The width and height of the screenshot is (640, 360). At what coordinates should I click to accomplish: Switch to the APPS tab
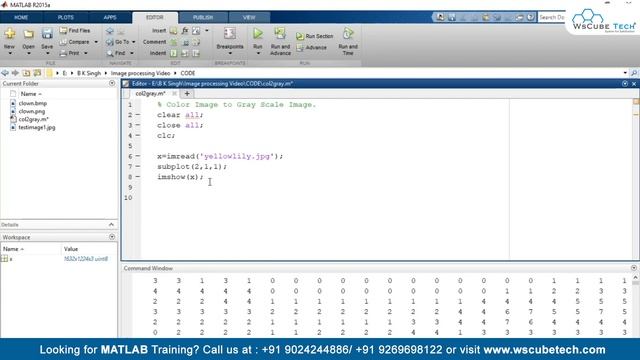(x=110, y=18)
